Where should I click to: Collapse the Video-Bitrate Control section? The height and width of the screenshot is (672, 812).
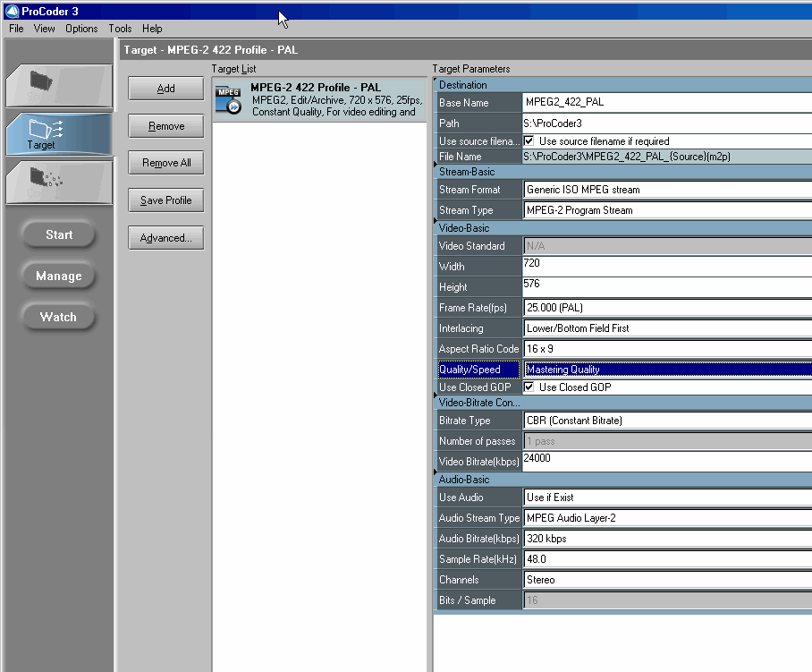tap(436, 396)
